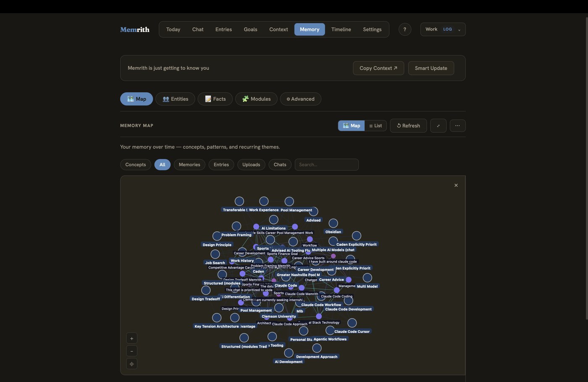Click the Memrith logo

(x=135, y=29)
